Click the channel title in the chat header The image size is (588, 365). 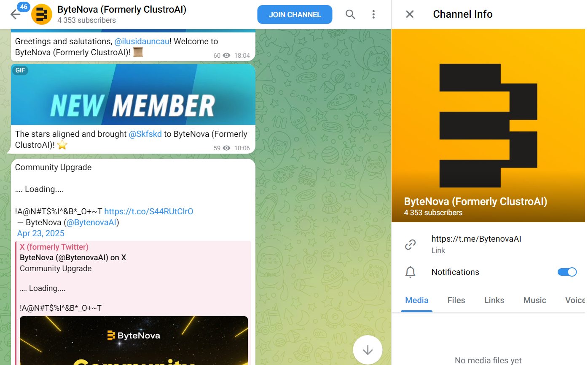[x=122, y=9]
